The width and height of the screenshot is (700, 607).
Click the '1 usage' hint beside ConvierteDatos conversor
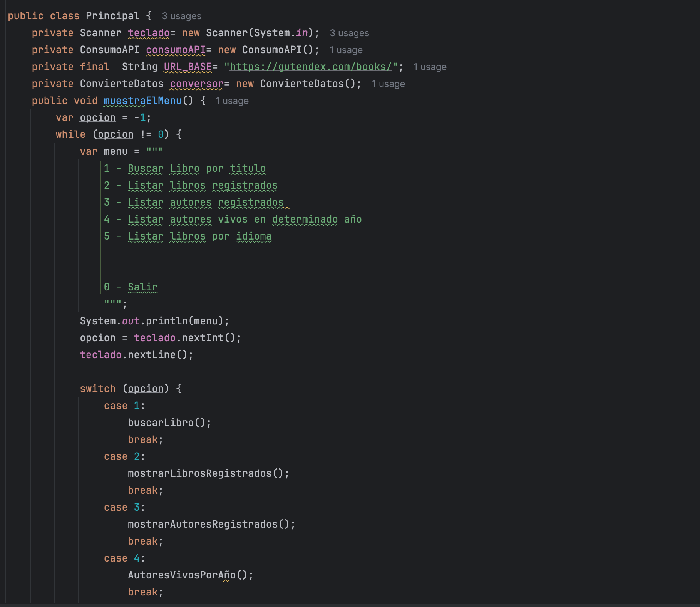click(388, 84)
